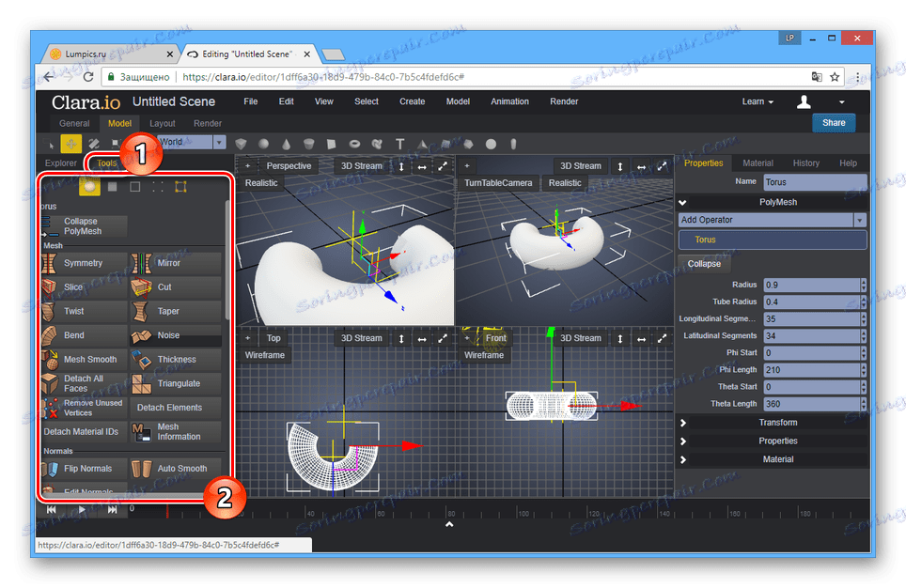Viewport: 906px width, 588px height.
Task: Click the Share button
Action: click(834, 123)
